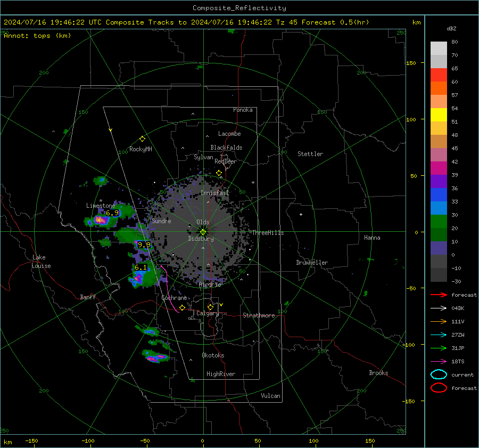The width and height of the screenshot is (479, 448).
Task: Click the ThreeHills city label
Action: pyautogui.click(x=268, y=233)
